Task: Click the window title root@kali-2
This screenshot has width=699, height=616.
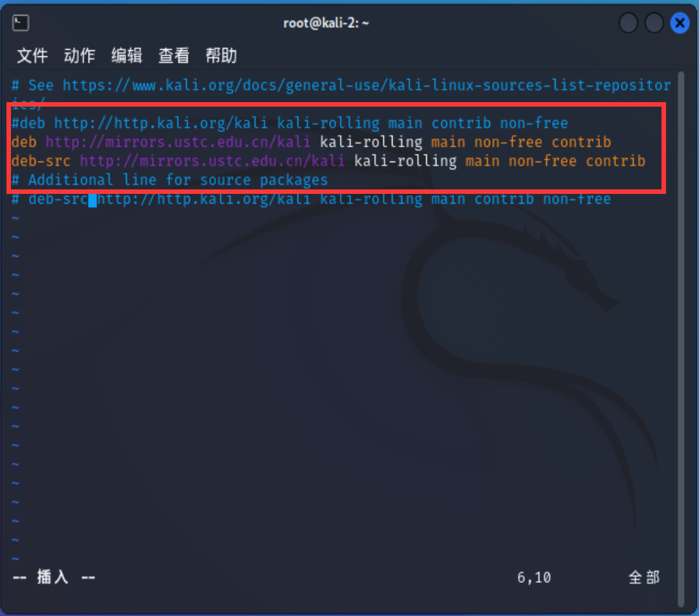Action: pyautogui.click(x=327, y=23)
